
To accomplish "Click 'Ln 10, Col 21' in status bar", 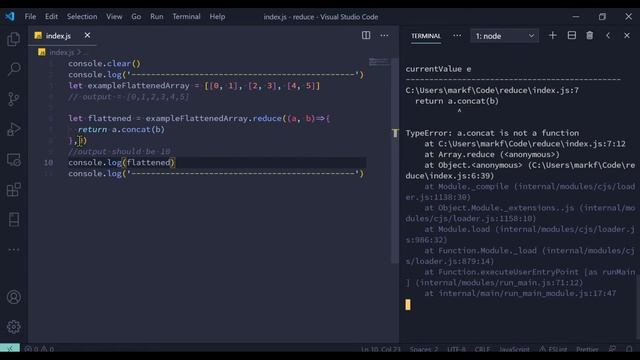I will [380, 349].
